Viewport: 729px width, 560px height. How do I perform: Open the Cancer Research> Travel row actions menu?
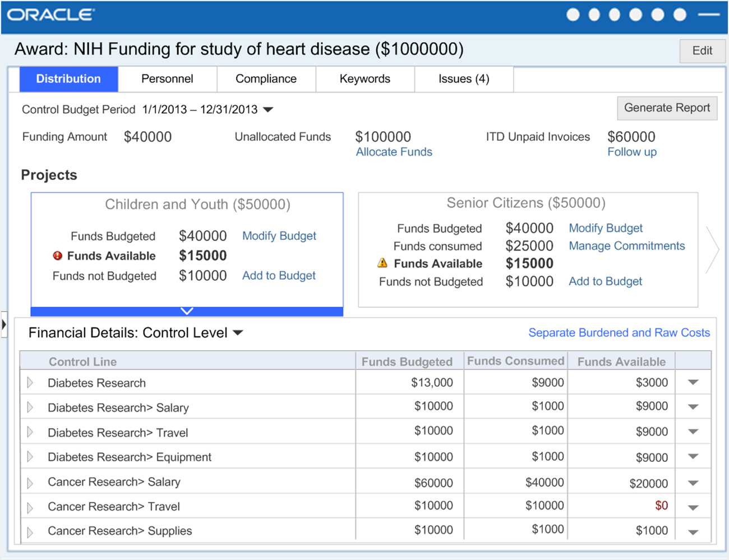(693, 507)
